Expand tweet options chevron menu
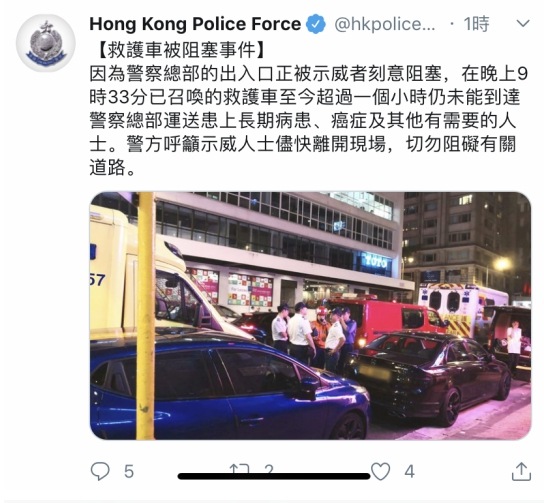 click(523, 24)
